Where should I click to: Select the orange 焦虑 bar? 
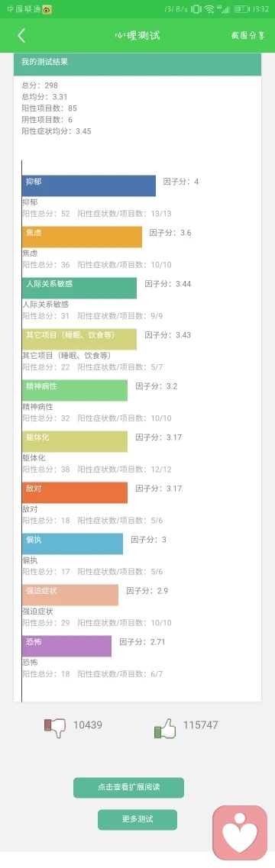point(82,237)
